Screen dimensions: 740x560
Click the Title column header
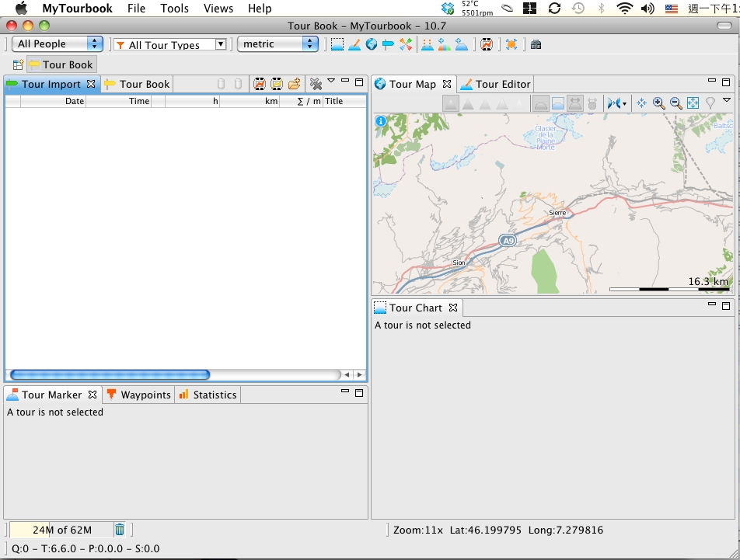(x=344, y=101)
